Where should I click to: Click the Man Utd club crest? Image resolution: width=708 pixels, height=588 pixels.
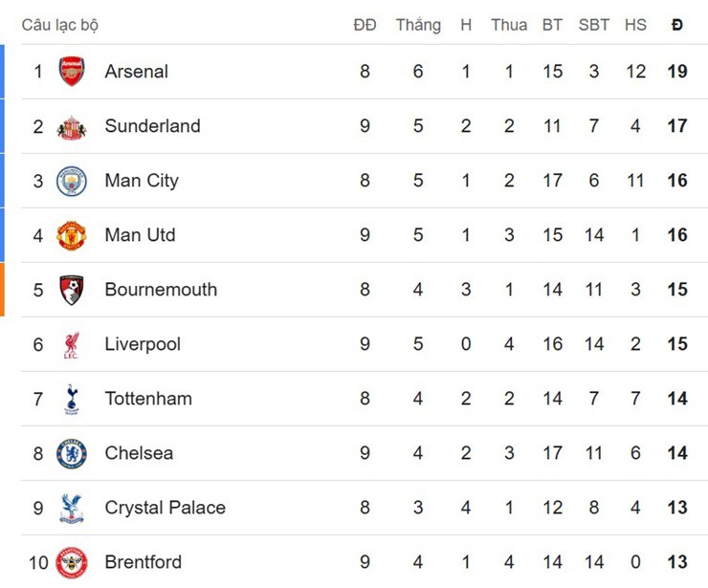(x=72, y=235)
